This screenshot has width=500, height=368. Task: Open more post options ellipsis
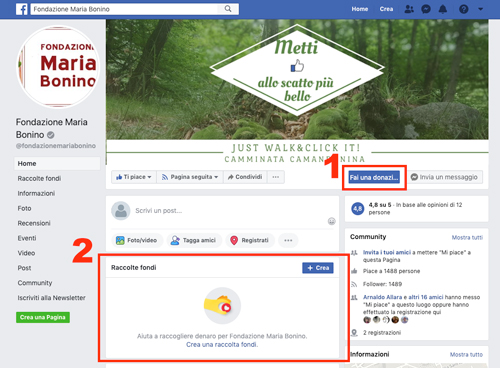(x=288, y=240)
